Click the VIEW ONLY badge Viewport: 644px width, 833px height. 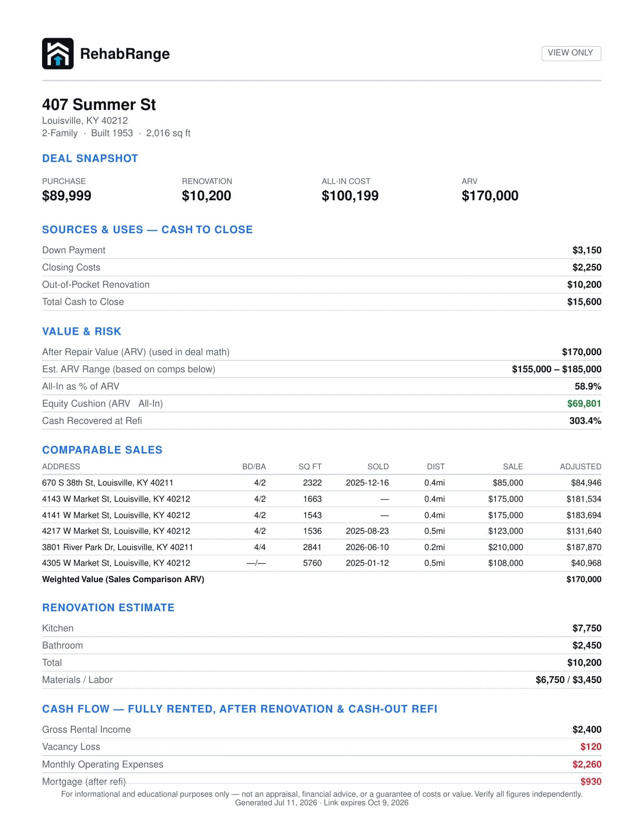pyautogui.click(x=571, y=53)
